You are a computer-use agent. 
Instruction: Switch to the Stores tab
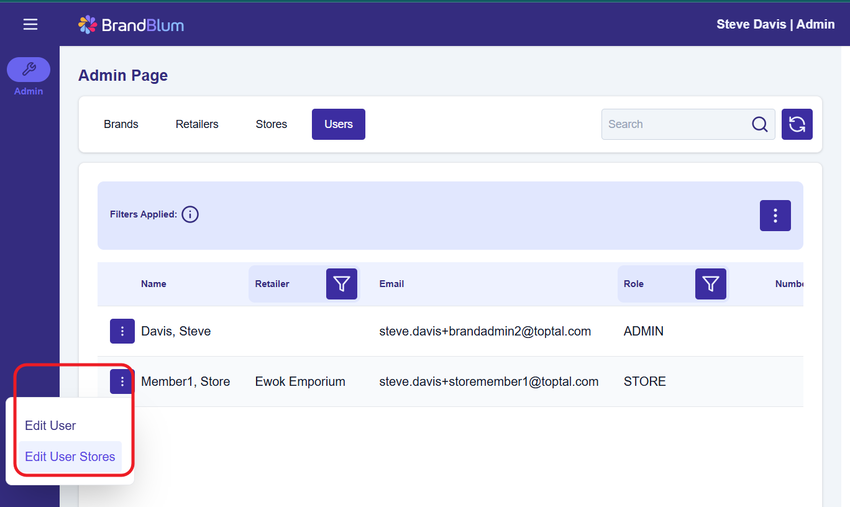point(271,124)
